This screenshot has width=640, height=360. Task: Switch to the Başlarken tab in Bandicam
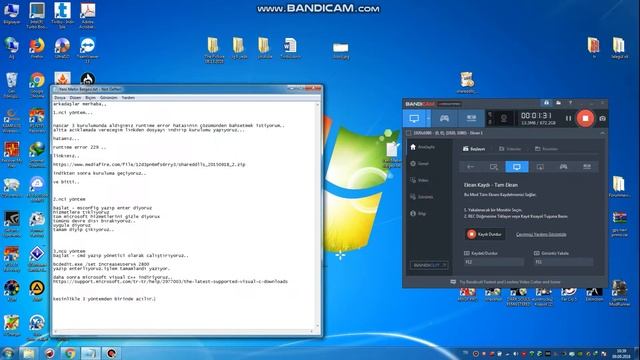pos(474,149)
